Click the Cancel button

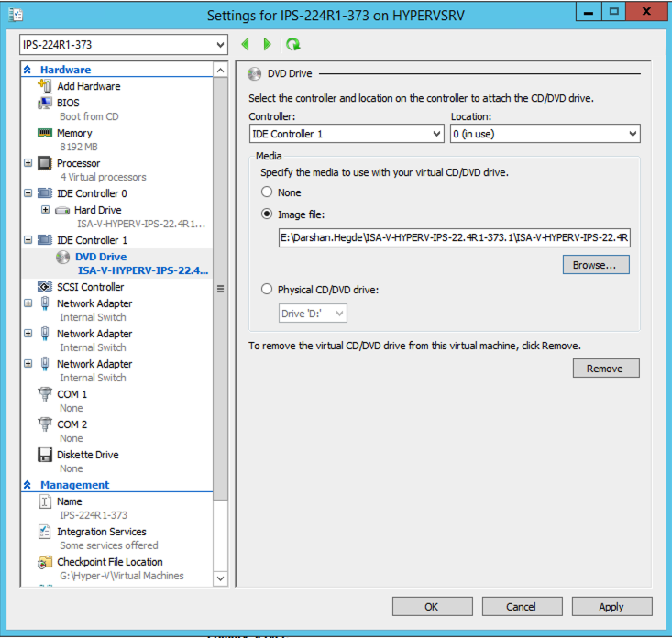[522, 606]
